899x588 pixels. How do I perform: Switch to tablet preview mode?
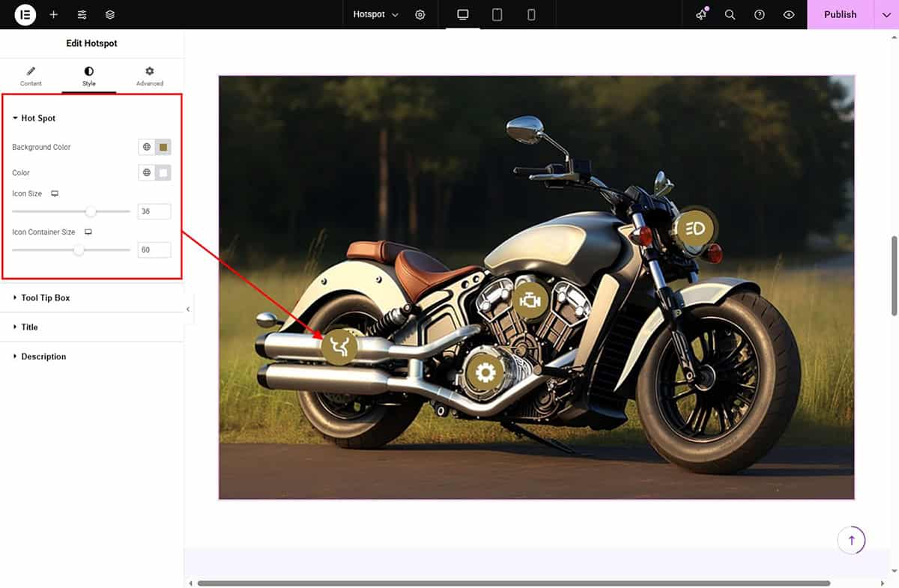click(497, 14)
